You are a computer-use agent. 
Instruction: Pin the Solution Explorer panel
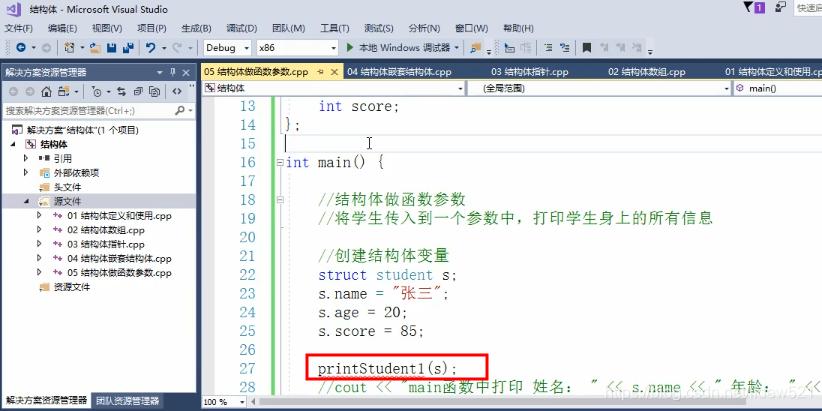pos(173,72)
